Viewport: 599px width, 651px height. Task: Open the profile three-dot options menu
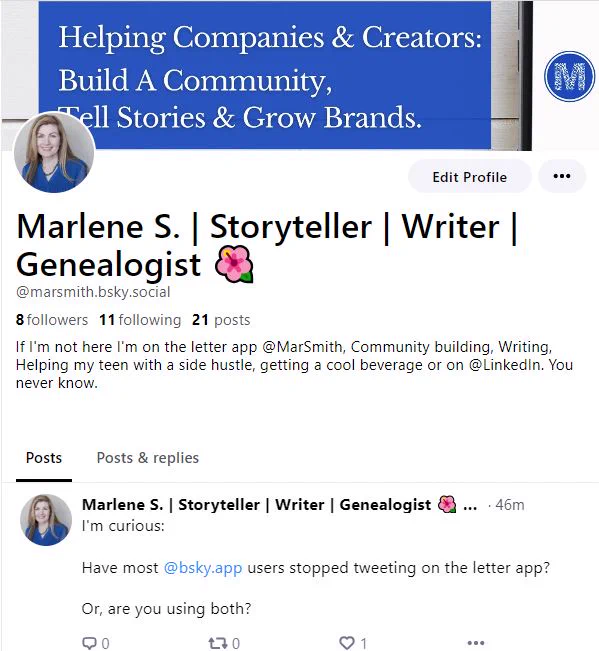pyautogui.click(x=562, y=176)
